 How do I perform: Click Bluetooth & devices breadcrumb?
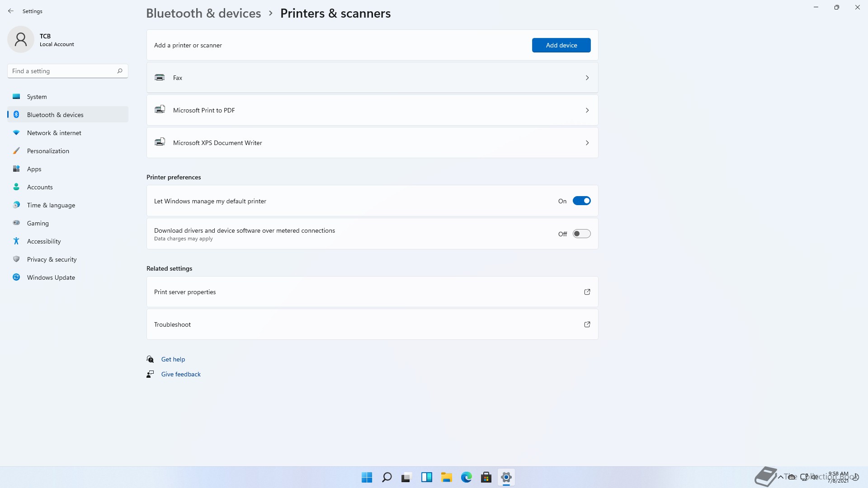click(x=203, y=13)
